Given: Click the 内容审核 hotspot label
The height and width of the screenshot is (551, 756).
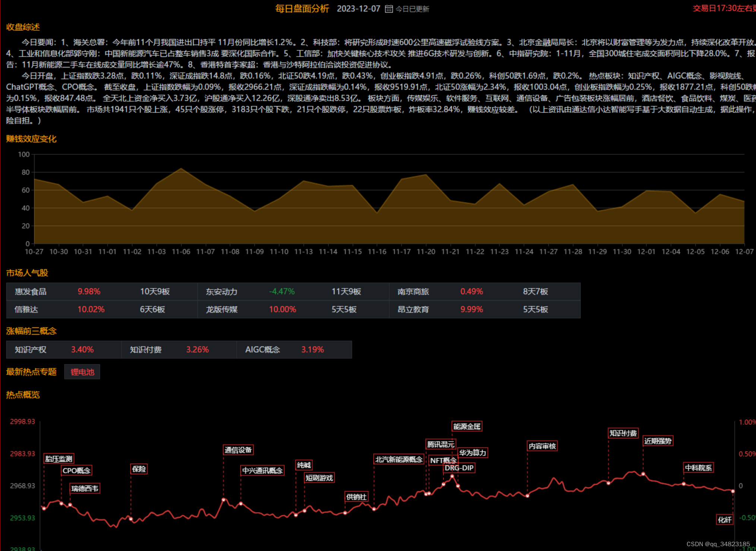Looking at the screenshot, I should pos(542,446).
